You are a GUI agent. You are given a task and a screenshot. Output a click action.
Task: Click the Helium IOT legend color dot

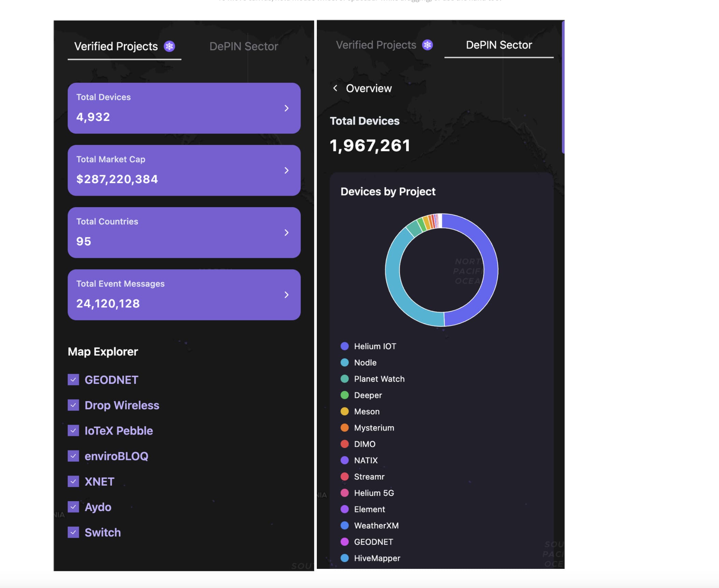(x=345, y=346)
